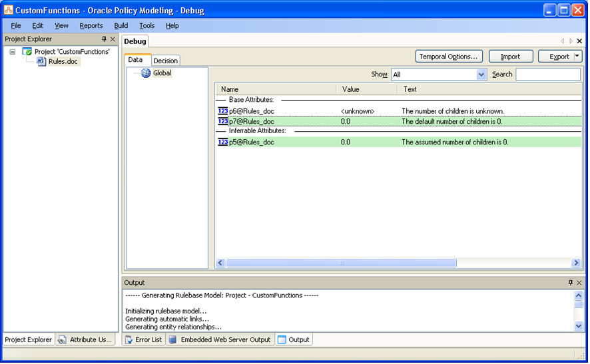Open the View menu

coord(61,25)
